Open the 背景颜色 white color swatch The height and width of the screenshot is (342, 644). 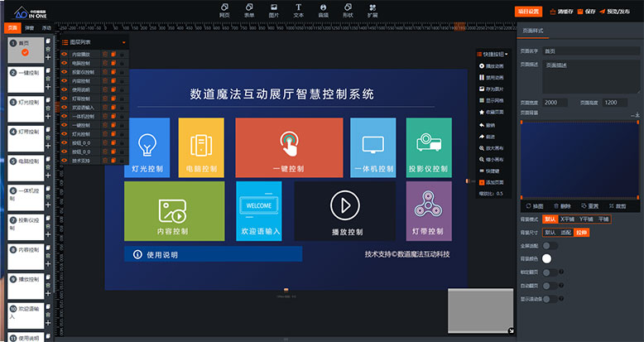pos(547,258)
